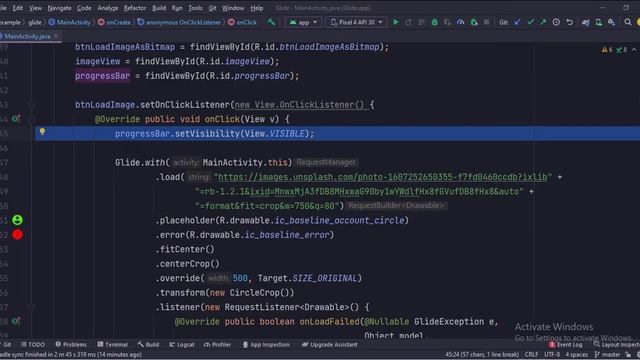This screenshot has width=640, height=360.
Task: Click the placeholder drawable gutter icon
Action: click(17, 220)
